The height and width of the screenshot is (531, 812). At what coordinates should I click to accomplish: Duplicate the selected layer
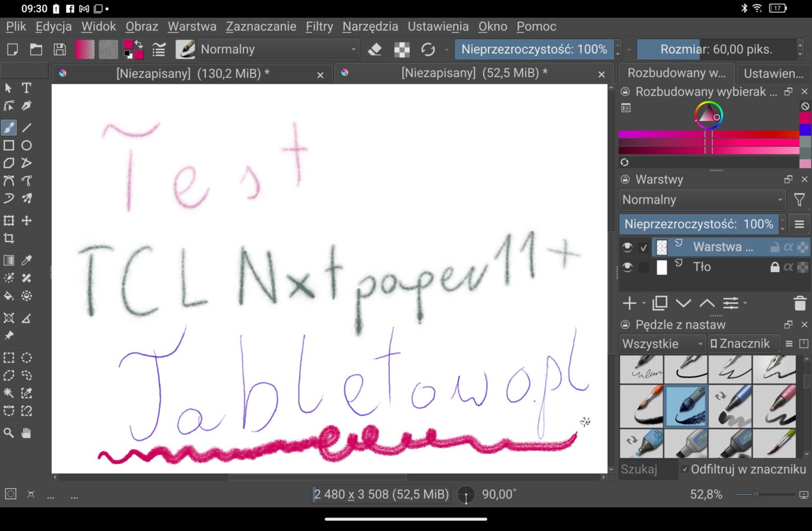pyautogui.click(x=660, y=303)
